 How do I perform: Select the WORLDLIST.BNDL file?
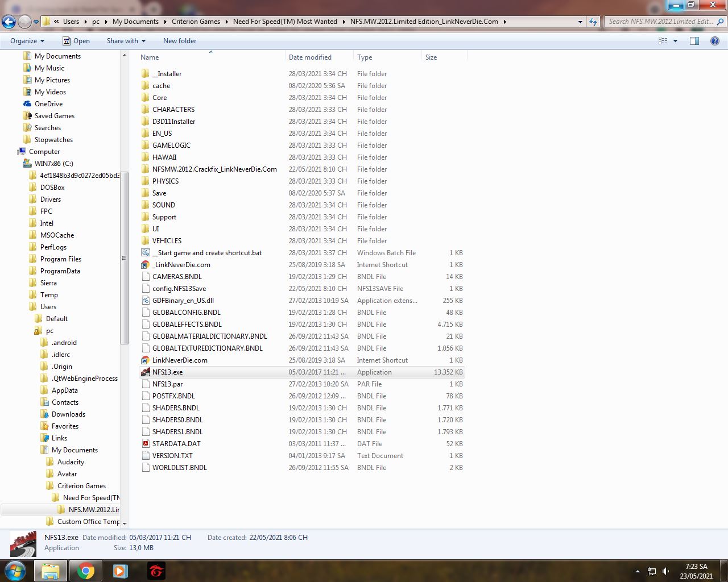(x=180, y=468)
